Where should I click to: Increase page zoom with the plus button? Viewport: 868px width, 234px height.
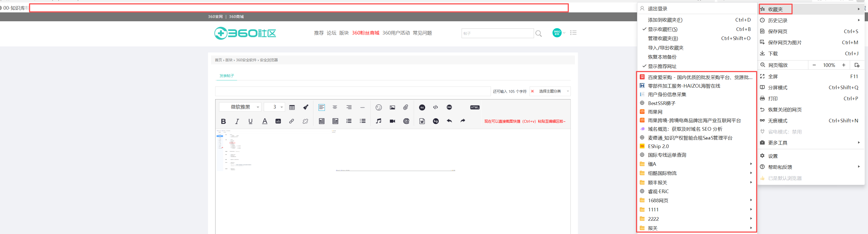point(844,65)
